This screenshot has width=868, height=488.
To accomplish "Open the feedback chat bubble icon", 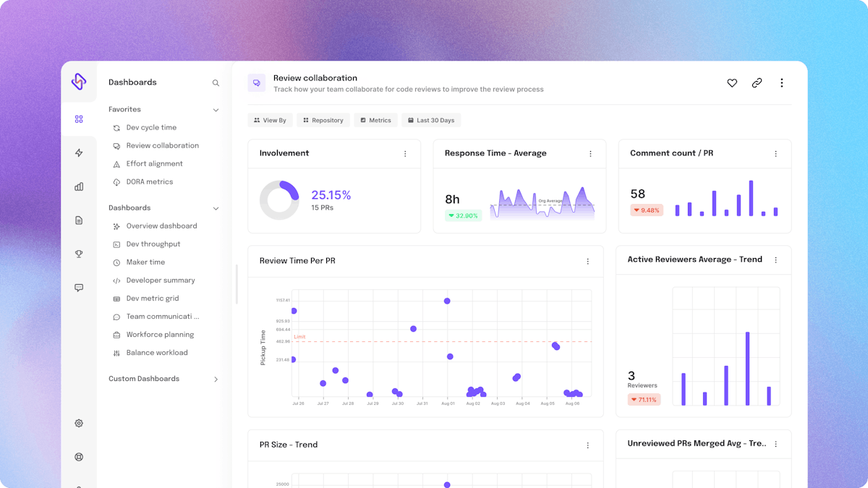I will (78, 287).
